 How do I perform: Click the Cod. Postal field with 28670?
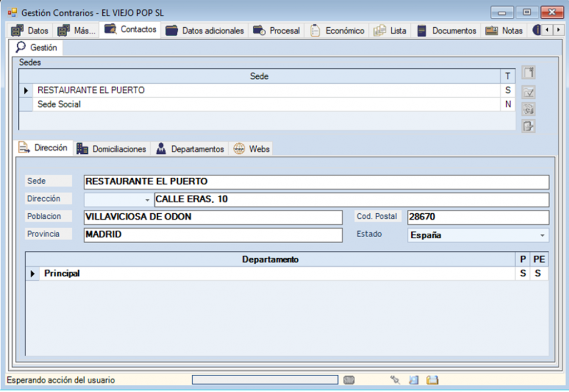click(x=477, y=217)
